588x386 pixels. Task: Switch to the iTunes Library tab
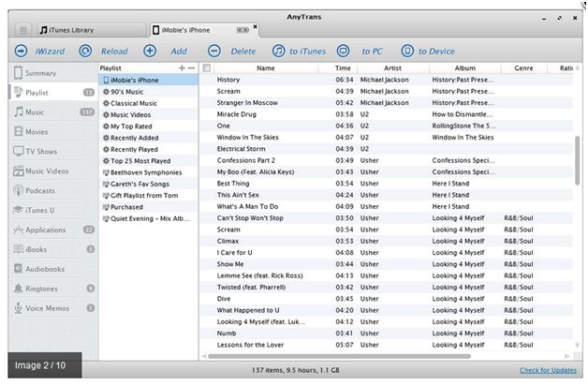point(92,30)
